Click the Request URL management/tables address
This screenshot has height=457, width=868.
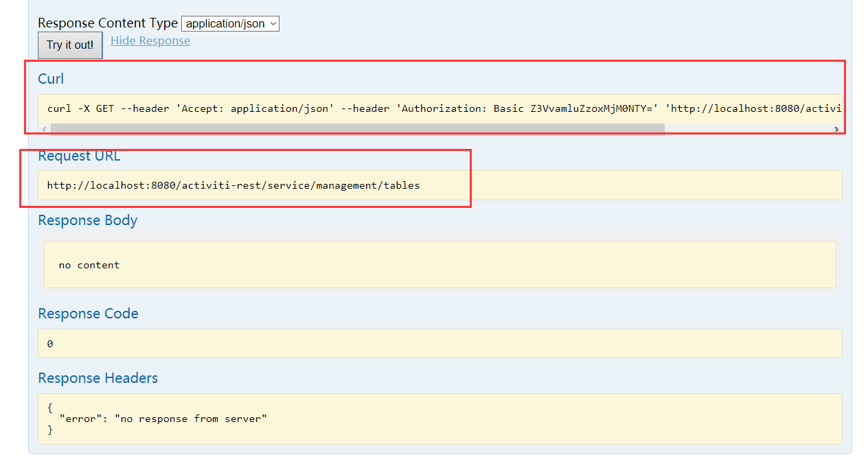tap(233, 185)
